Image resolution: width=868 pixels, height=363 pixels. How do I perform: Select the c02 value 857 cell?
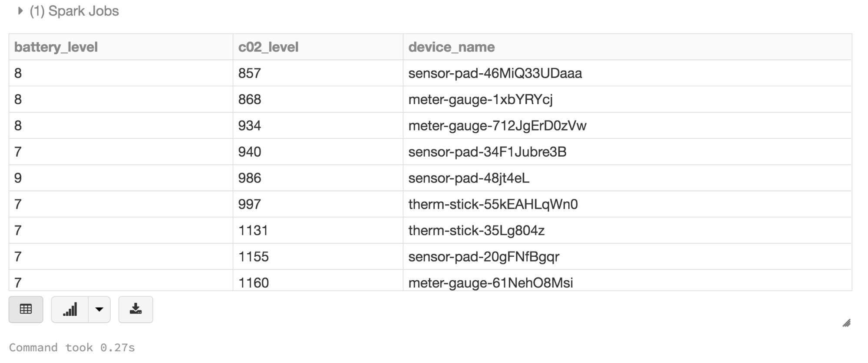tap(250, 73)
